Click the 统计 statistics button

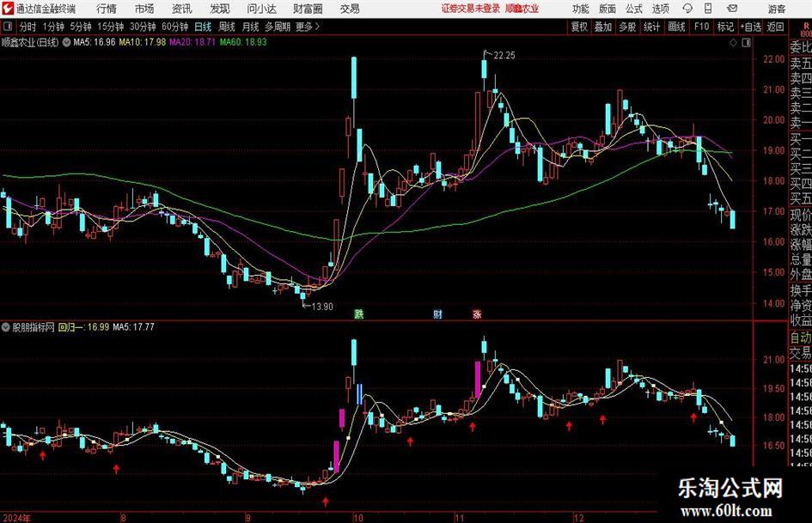[x=651, y=27]
